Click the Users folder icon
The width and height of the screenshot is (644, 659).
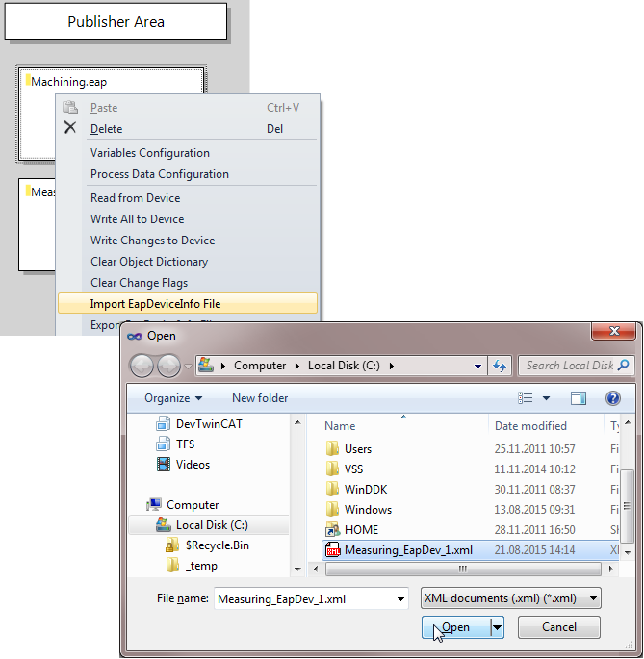point(332,448)
